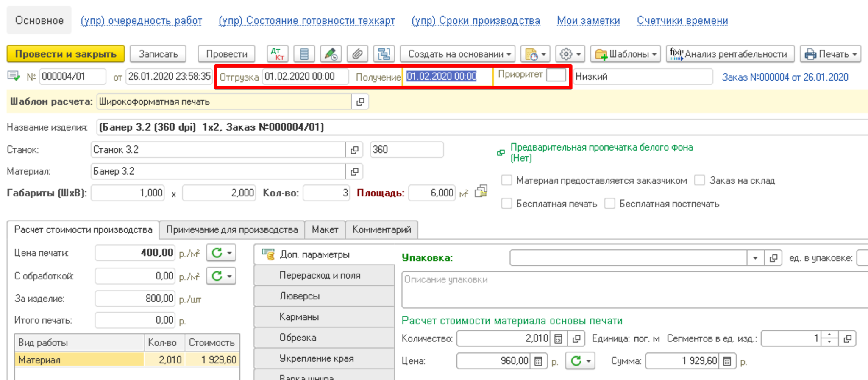The image size is (868, 380).
Task: Click Описание упаковки text area
Action: point(635,290)
